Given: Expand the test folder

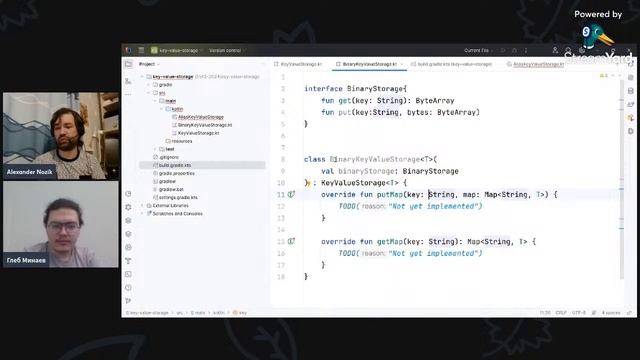Looking at the screenshot, I should coord(155,149).
